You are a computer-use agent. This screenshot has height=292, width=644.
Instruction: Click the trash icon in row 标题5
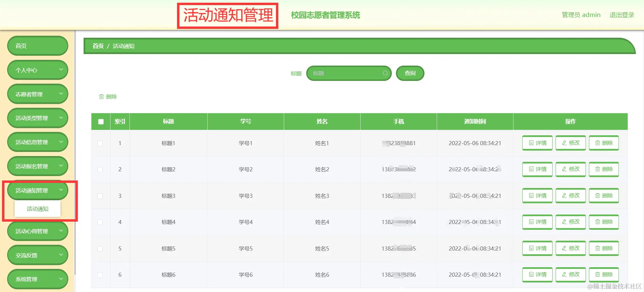(597, 248)
